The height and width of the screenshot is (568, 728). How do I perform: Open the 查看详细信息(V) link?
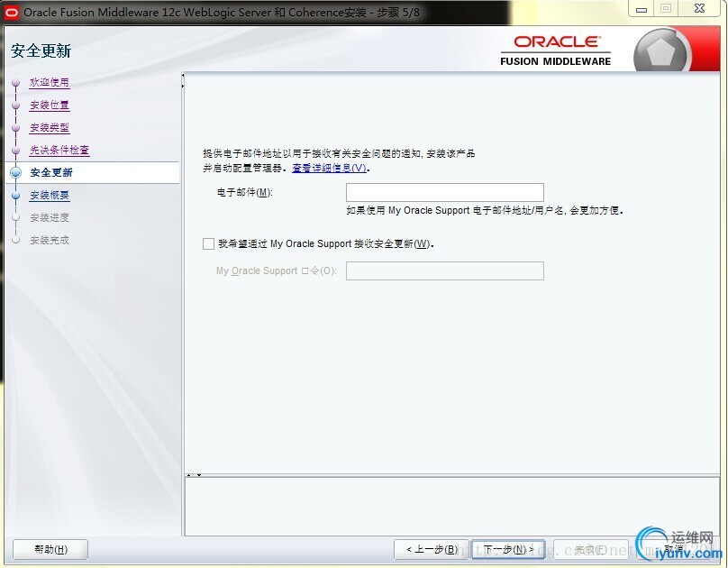tap(329, 168)
